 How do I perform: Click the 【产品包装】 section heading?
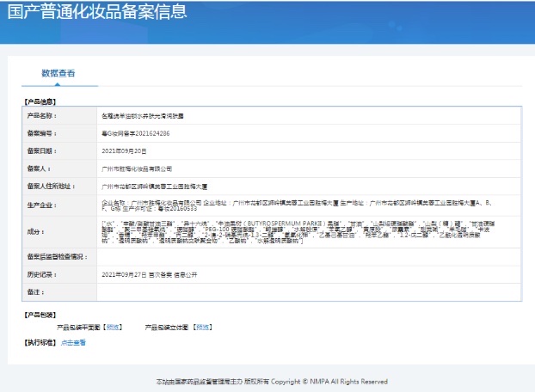40,315
